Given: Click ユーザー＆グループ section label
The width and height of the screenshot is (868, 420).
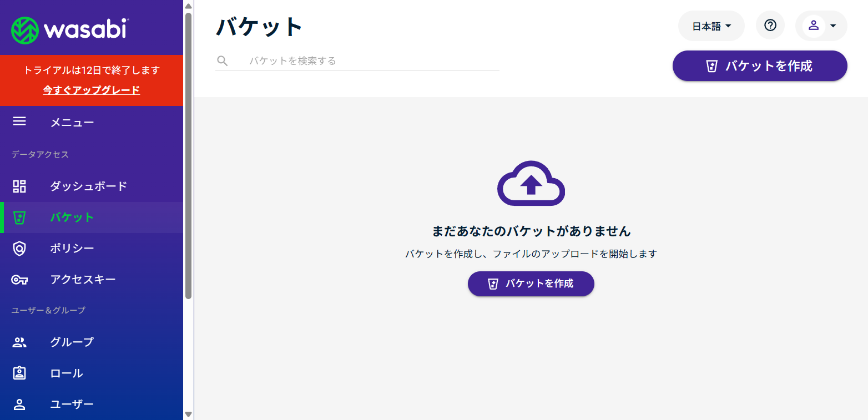Looking at the screenshot, I should 48,310.
